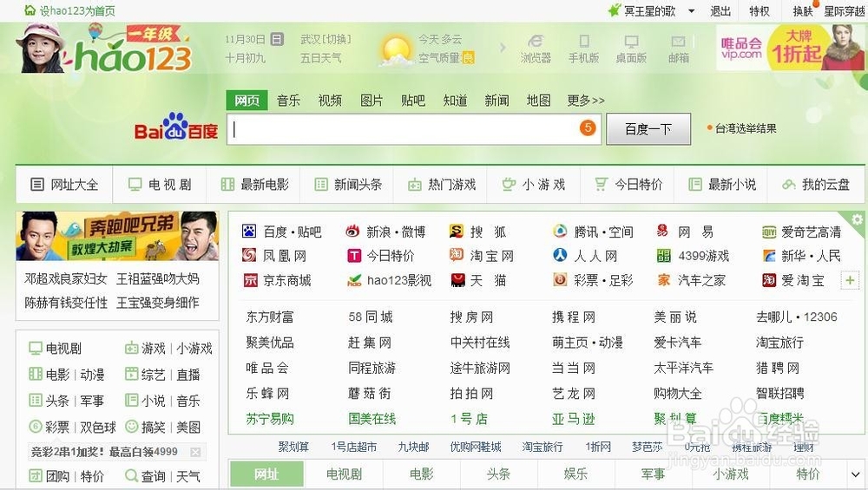Select the 图片 search tab
The image size is (868, 490).
pos(372,100)
